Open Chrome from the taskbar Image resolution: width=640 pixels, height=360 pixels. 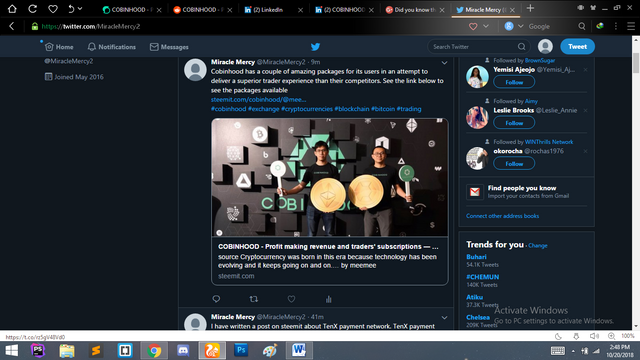coord(154,351)
